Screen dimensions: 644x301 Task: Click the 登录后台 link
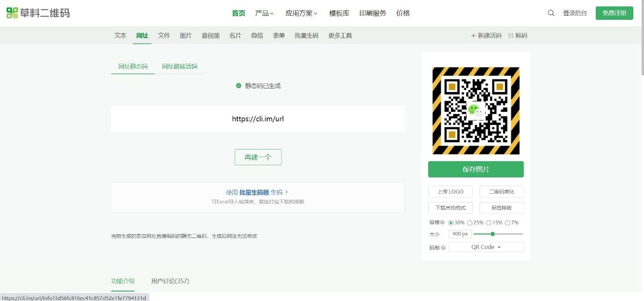coord(575,13)
